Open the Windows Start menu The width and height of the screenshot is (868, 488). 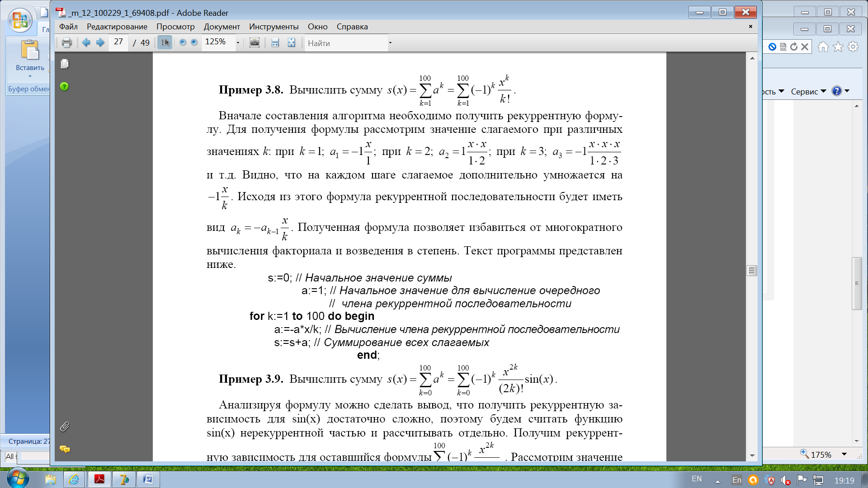[18, 479]
